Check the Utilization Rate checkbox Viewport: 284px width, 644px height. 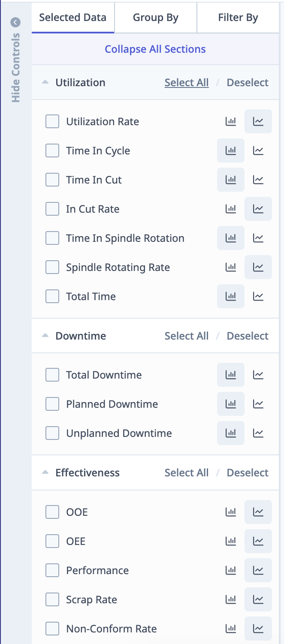tap(52, 121)
